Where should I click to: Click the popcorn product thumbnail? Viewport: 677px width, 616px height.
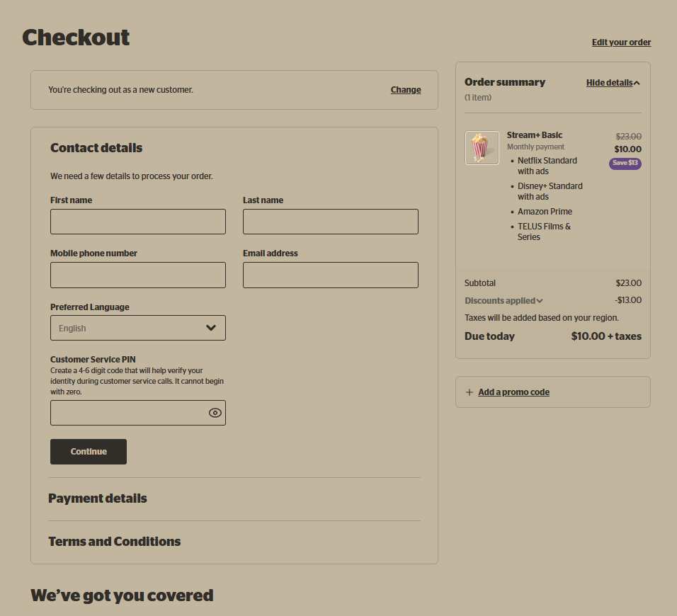tap(482, 148)
